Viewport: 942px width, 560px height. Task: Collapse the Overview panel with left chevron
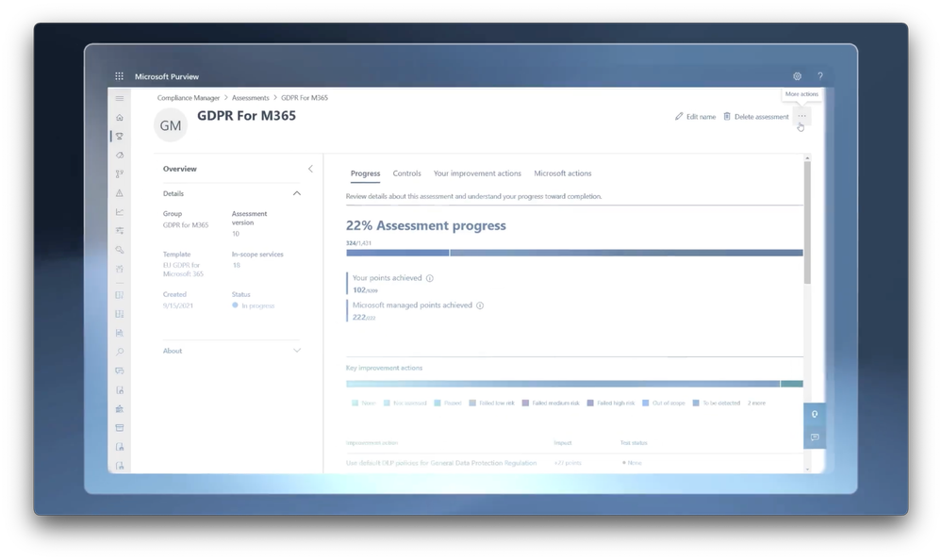point(310,169)
